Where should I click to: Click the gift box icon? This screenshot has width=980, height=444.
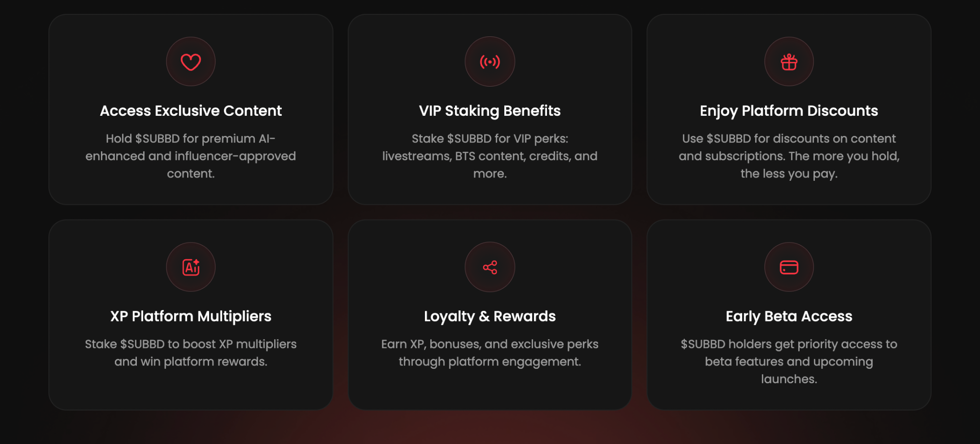click(x=789, y=62)
